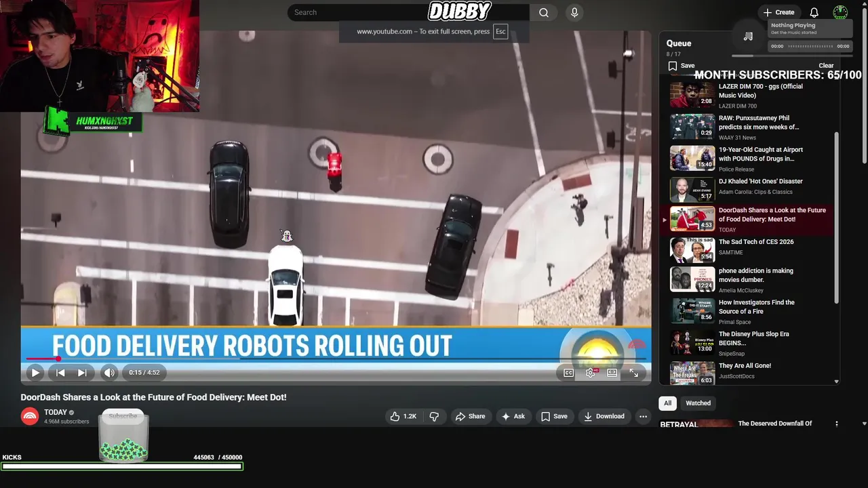Image resolution: width=868 pixels, height=488 pixels.
Task: Click the music widget timeline bar
Action: pos(810,46)
